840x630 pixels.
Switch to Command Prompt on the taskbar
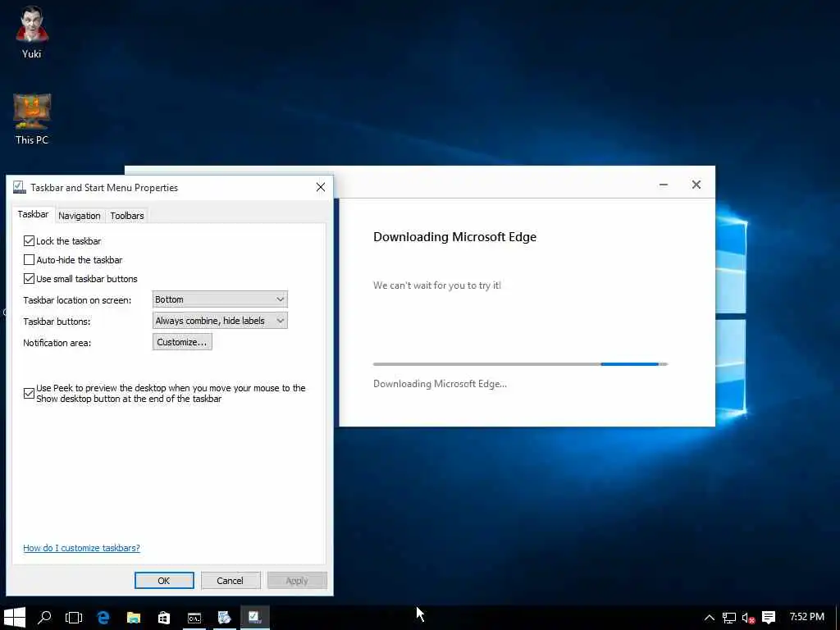point(194,618)
